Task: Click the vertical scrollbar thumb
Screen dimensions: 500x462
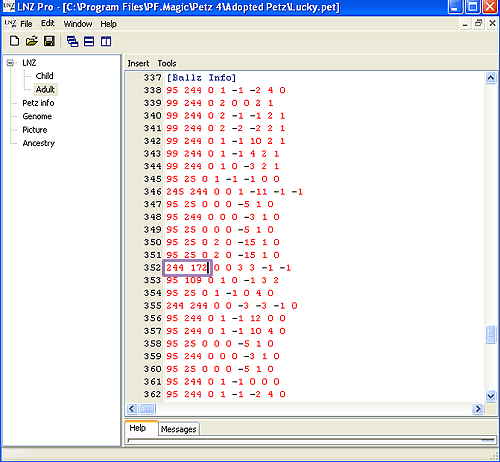Action: tap(490, 334)
